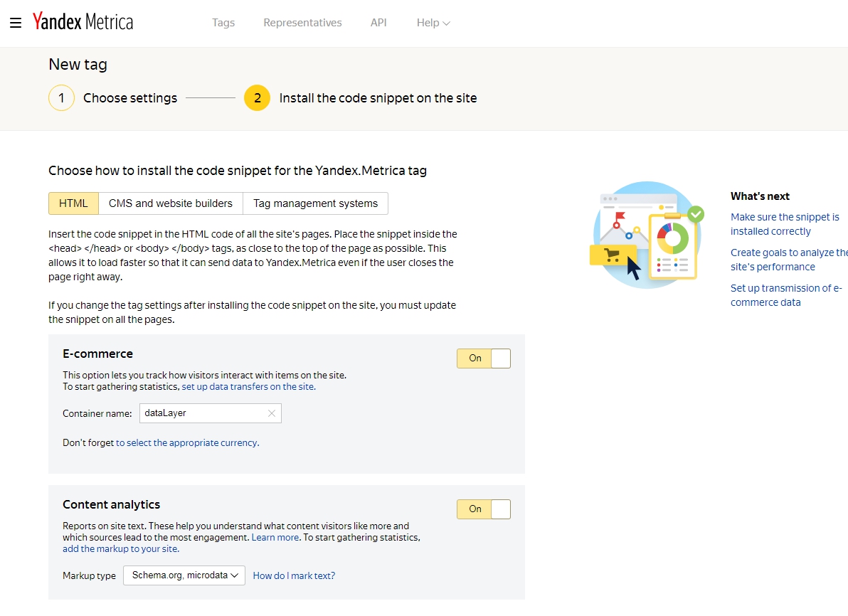Click into the Container name input field
Viewport: 848px width, 616px height.
tap(202, 413)
